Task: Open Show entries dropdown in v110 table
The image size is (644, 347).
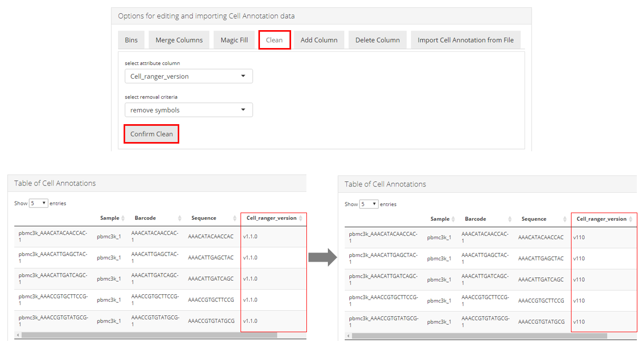Action: (369, 204)
